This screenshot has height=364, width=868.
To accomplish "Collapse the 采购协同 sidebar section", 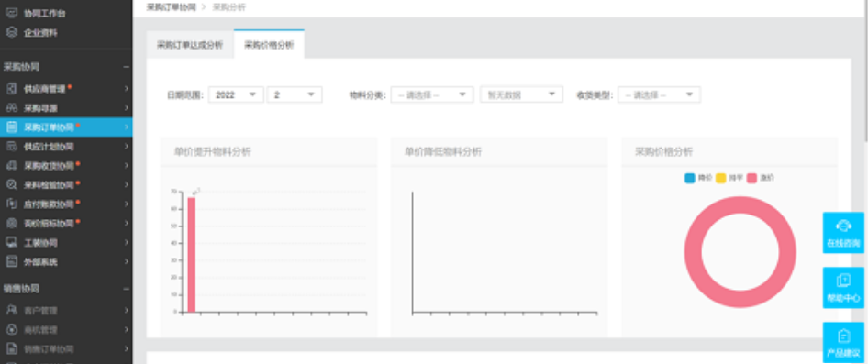I will [x=127, y=67].
